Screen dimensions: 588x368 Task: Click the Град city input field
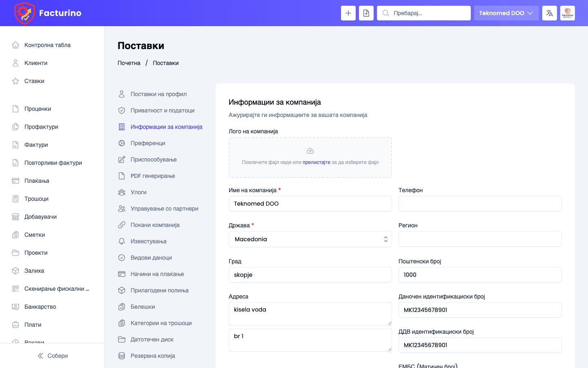pos(310,274)
